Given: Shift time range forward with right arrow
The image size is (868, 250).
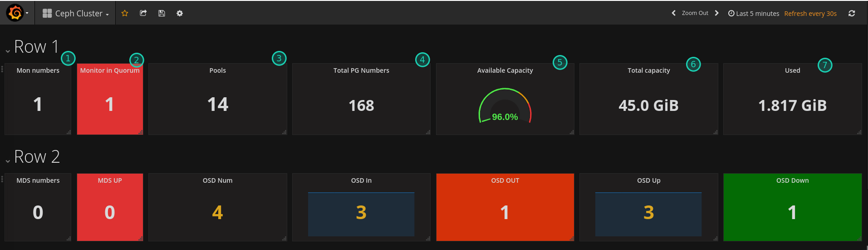Looking at the screenshot, I should tap(717, 13).
